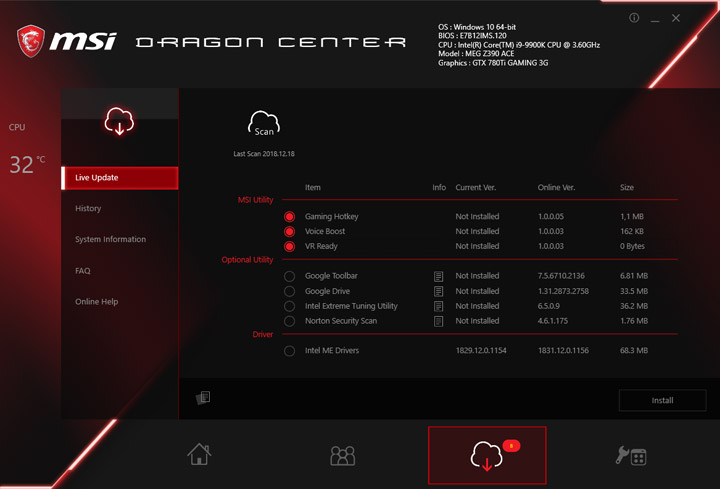The image size is (720, 489).
Task: Select Norton Security Scan radio button
Action: click(x=289, y=321)
